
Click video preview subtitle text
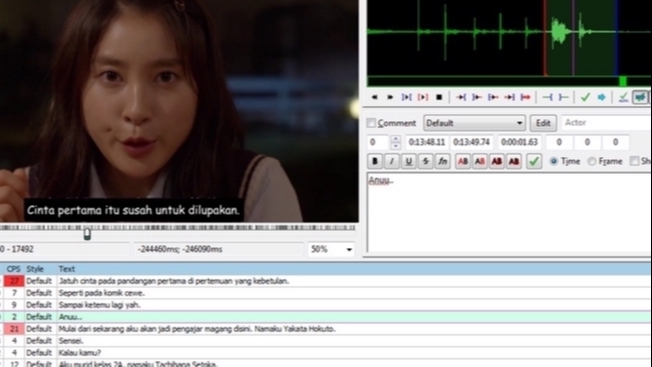pos(133,210)
